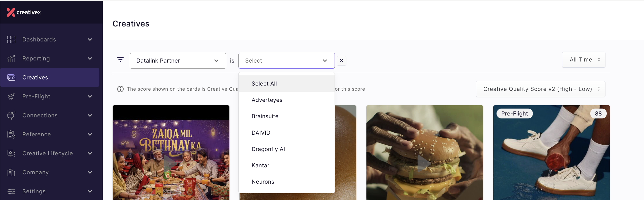
Task: Open Settings in the sidebar
Action: click(x=50, y=191)
